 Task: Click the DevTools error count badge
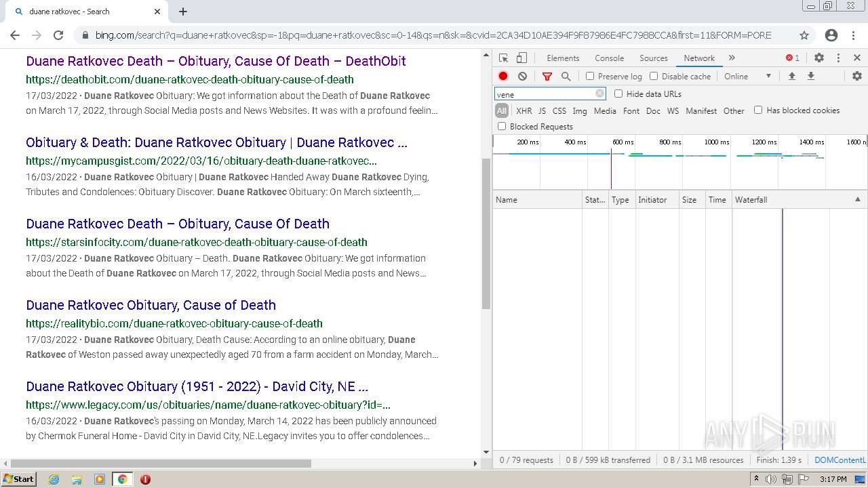pos(793,58)
